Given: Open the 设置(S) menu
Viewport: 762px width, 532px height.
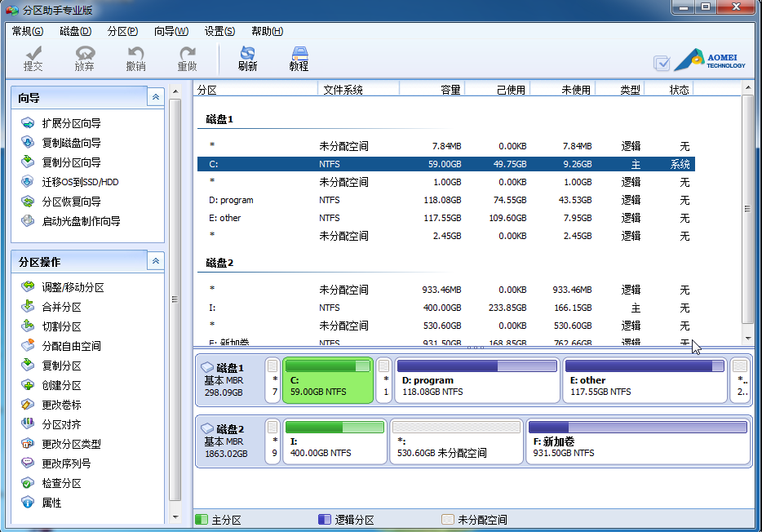Looking at the screenshot, I should [219, 31].
